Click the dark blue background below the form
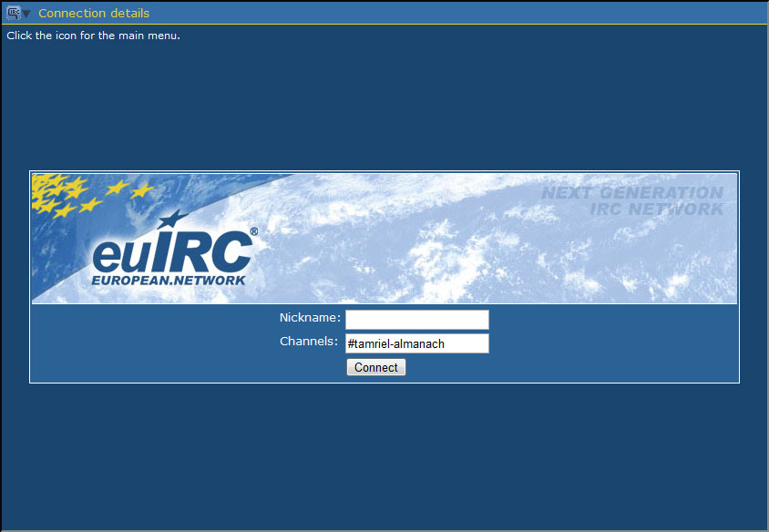The width and height of the screenshot is (769, 532). coord(383,455)
